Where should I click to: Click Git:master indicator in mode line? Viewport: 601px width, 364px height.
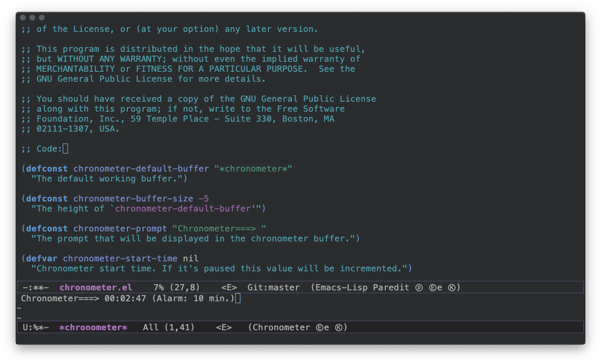click(x=274, y=287)
